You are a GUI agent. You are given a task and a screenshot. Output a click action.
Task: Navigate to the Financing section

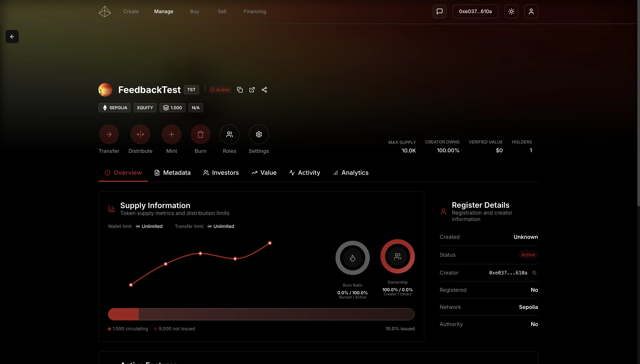point(255,11)
